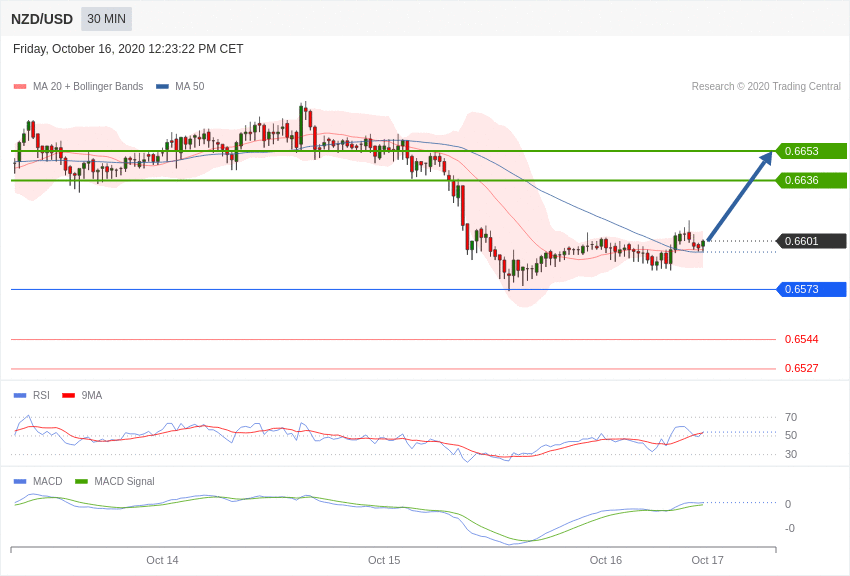This screenshot has width=850, height=576.
Task: Click the pink MA 20 + Bollinger Bands legend swatch
Action: tap(20, 87)
